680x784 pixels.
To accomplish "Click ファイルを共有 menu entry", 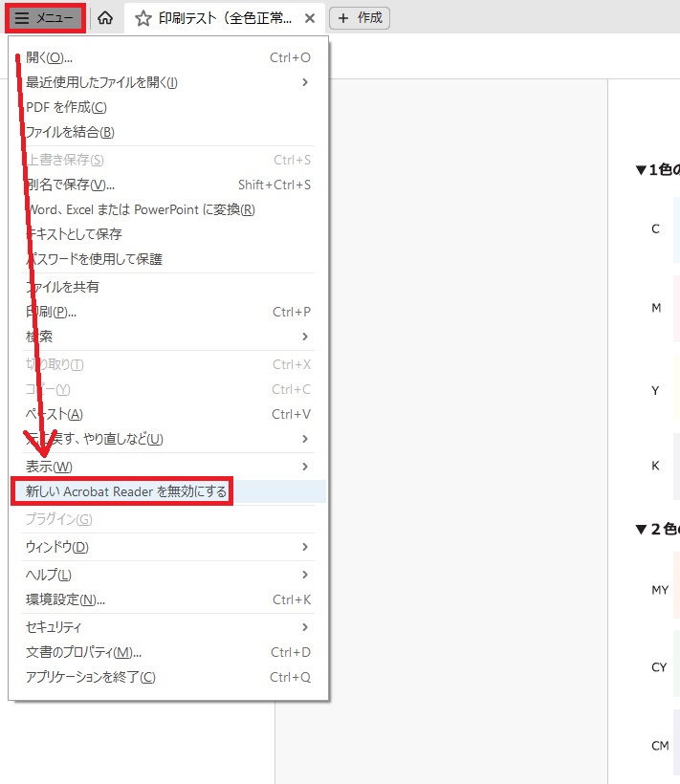I will coord(63,287).
